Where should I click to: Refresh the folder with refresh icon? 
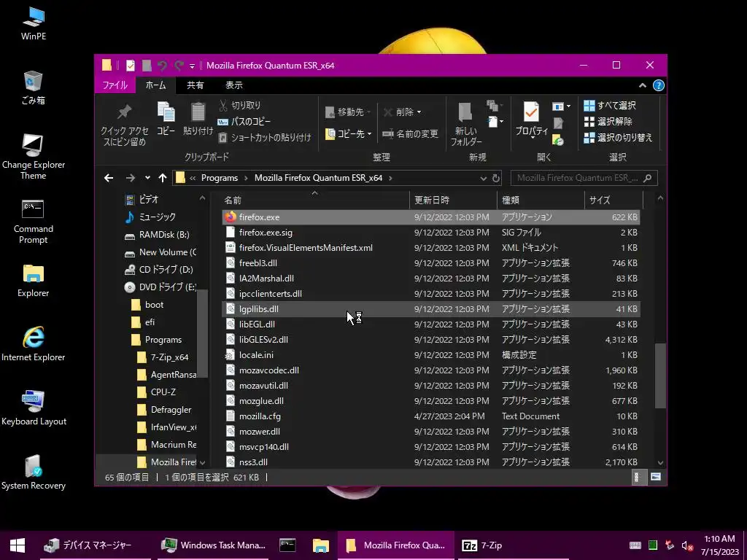click(496, 178)
